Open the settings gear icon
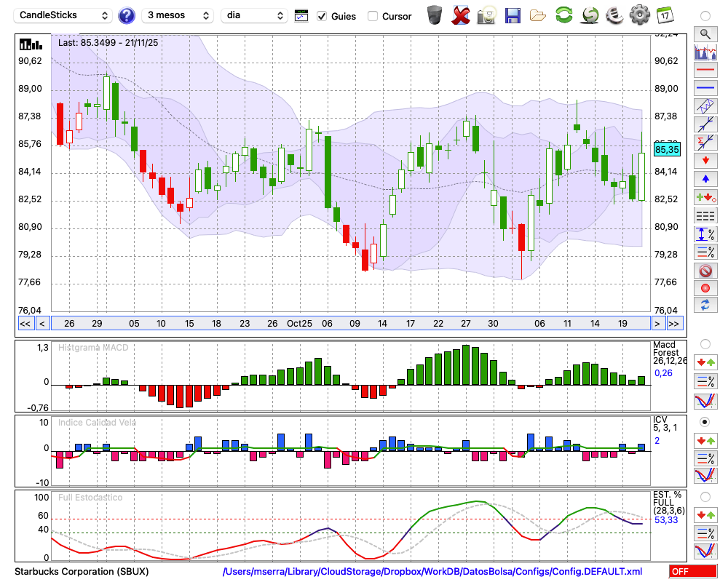Viewport: 728px width, 582px height. click(639, 15)
